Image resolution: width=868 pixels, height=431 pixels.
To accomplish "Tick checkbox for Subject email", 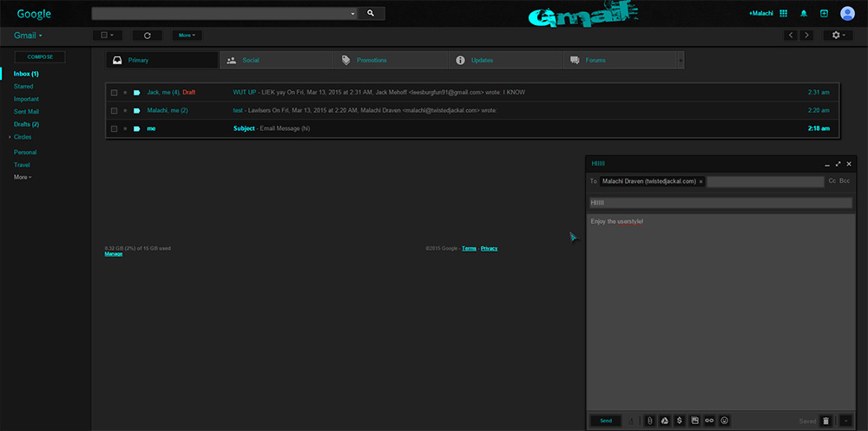I will 114,129.
